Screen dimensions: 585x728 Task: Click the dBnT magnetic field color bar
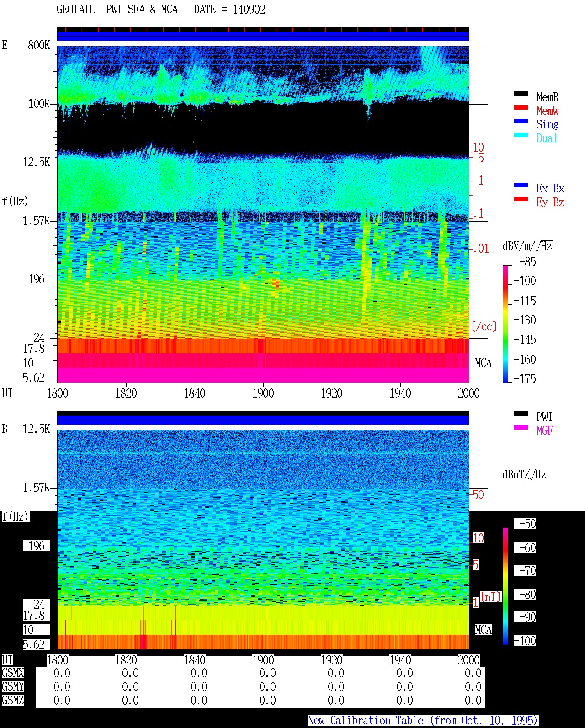(505, 586)
